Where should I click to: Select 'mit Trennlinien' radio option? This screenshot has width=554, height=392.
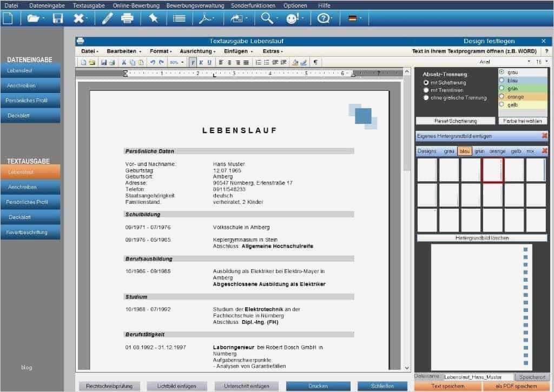click(426, 90)
